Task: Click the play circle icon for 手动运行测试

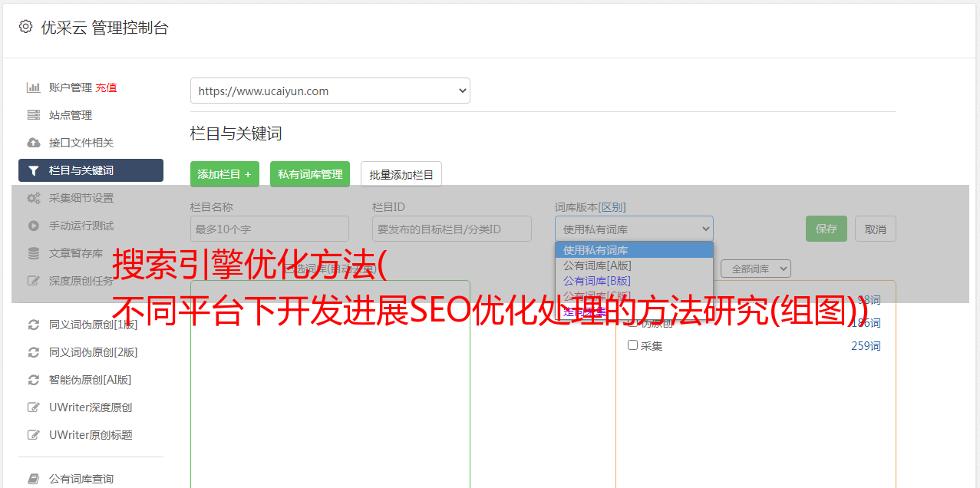Action: 33,226
